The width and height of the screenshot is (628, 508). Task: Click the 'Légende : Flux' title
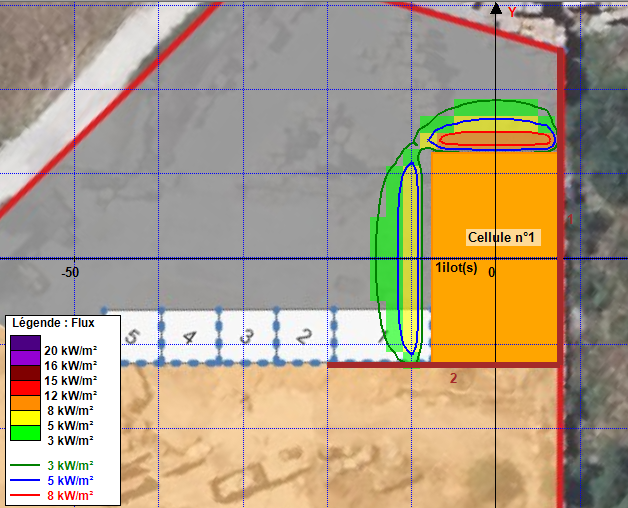click(53, 322)
